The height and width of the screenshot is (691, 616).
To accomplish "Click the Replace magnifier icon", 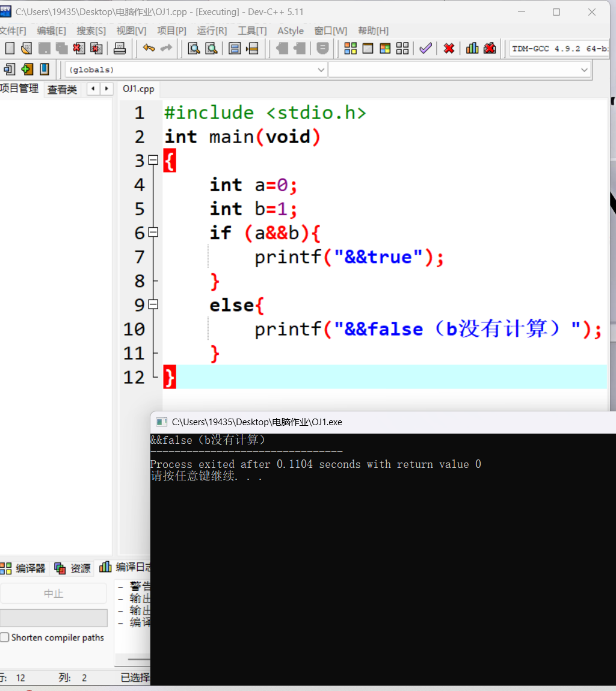I will 212,48.
